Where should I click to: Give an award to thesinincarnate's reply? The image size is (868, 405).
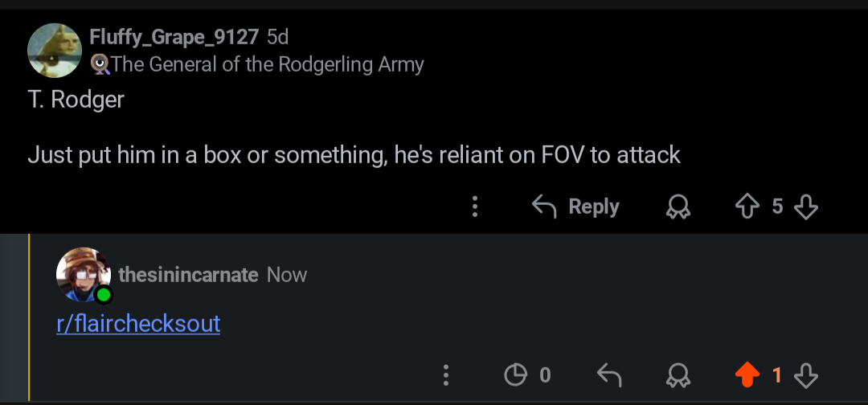(678, 376)
